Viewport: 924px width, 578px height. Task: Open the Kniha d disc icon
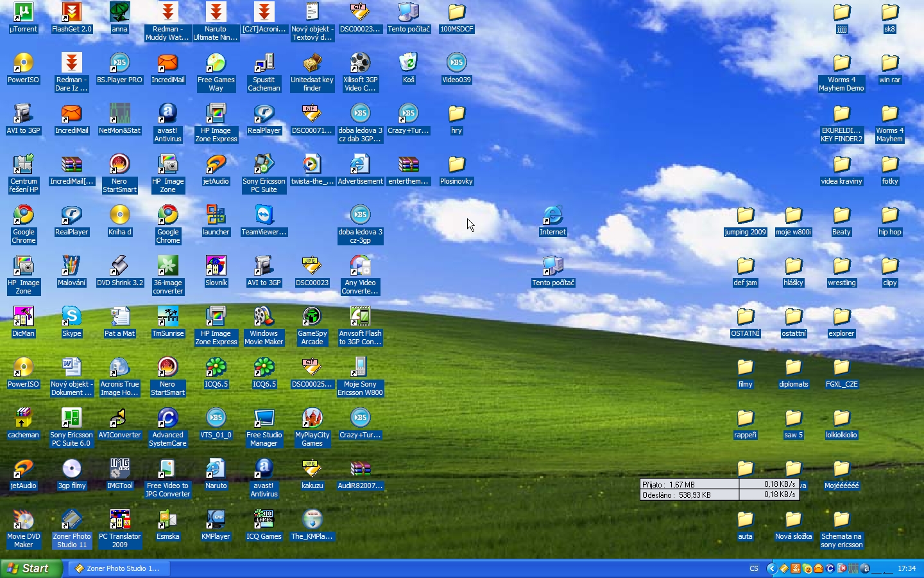[120, 221]
